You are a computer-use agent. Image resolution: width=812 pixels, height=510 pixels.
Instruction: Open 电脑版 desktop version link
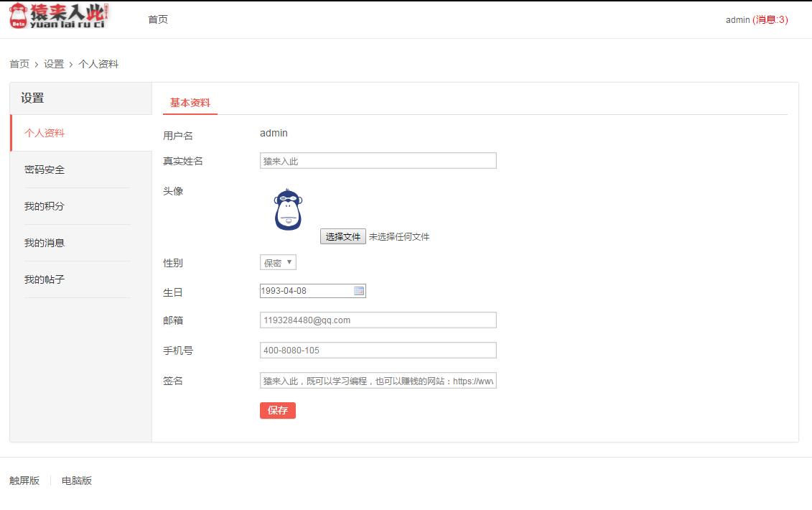[77, 480]
